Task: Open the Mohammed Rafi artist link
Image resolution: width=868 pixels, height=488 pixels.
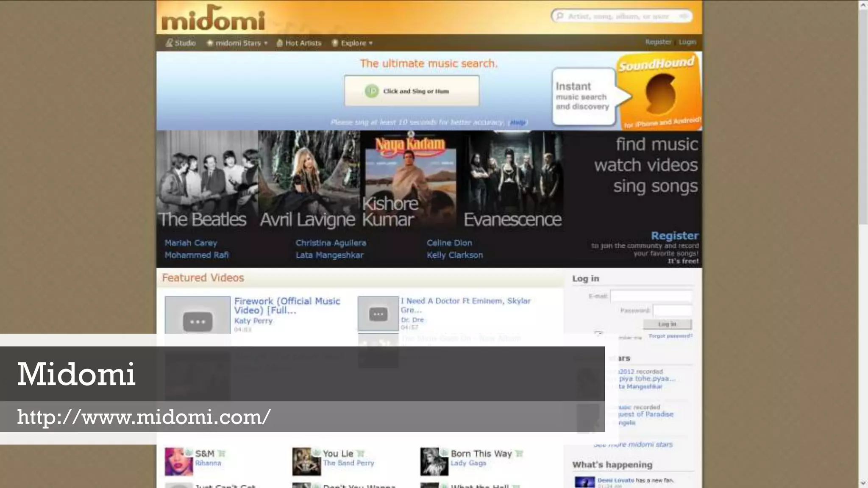Action: click(x=197, y=255)
